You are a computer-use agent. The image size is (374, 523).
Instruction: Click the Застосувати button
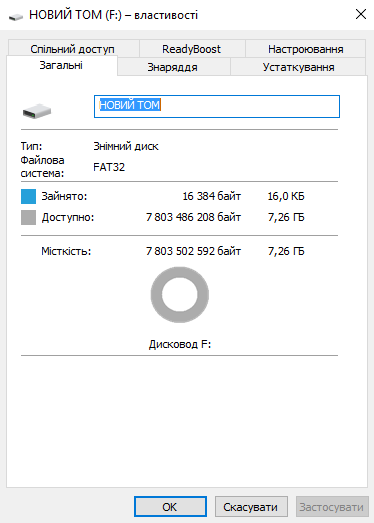332,507
